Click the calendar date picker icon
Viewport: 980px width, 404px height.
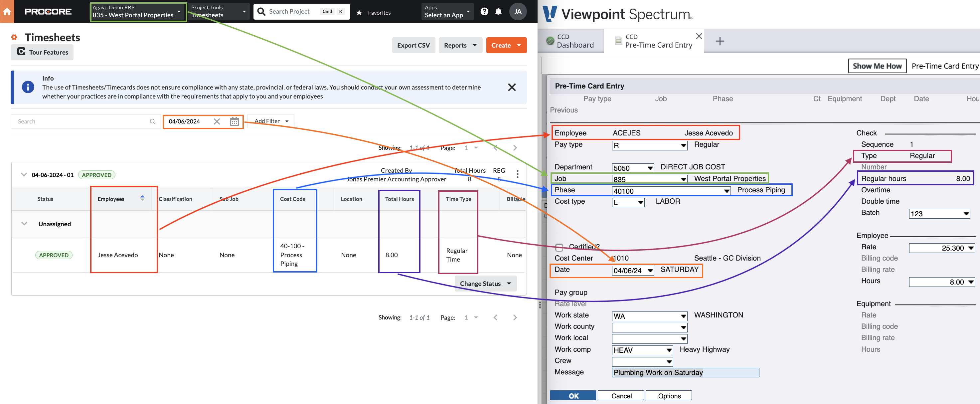click(x=235, y=121)
